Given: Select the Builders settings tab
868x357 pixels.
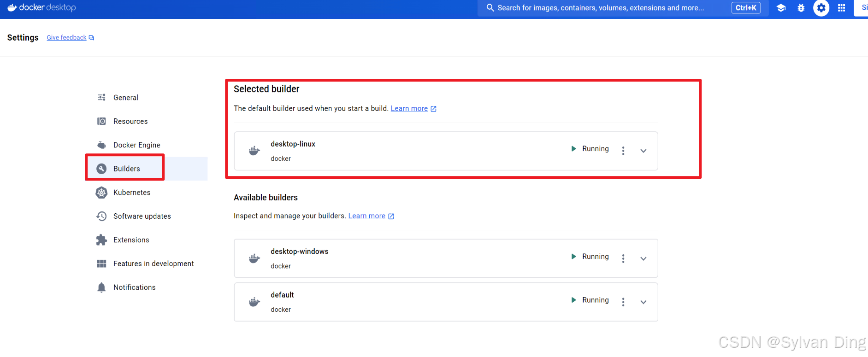Looking at the screenshot, I should [147, 169].
